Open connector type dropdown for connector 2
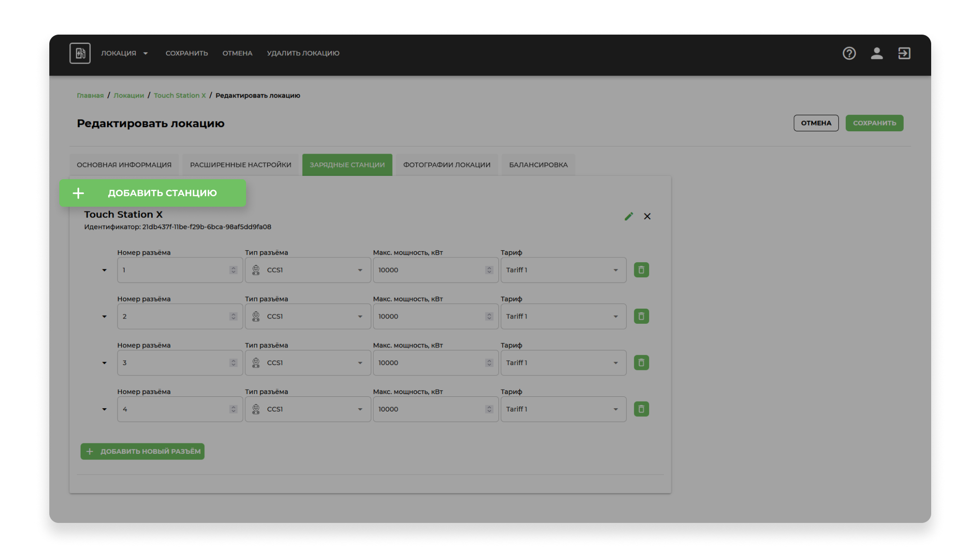The height and width of the screenshot is (558, 980). (x=308, y=317)
